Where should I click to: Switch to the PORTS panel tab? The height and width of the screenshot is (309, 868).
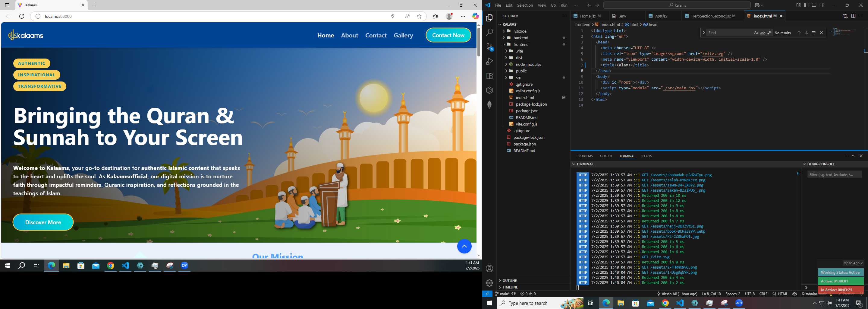[646, 156]
